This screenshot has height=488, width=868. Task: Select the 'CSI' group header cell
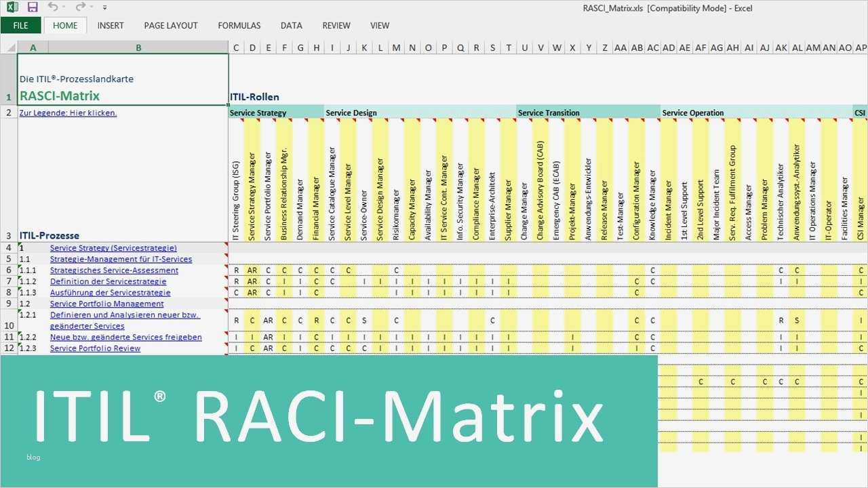coord(861,113)
